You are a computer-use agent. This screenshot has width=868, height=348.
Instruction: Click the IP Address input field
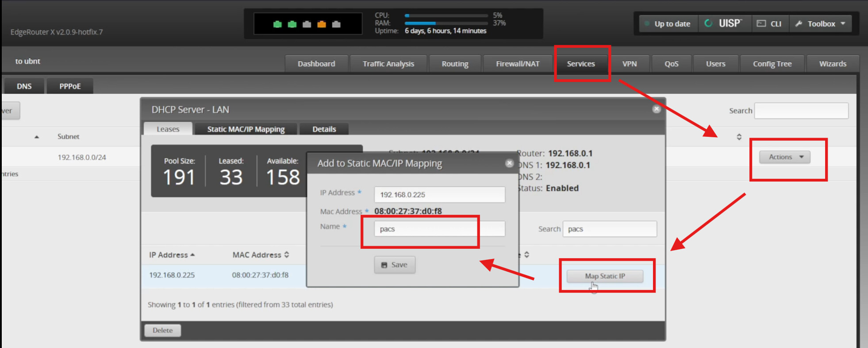tap(439, 195)
